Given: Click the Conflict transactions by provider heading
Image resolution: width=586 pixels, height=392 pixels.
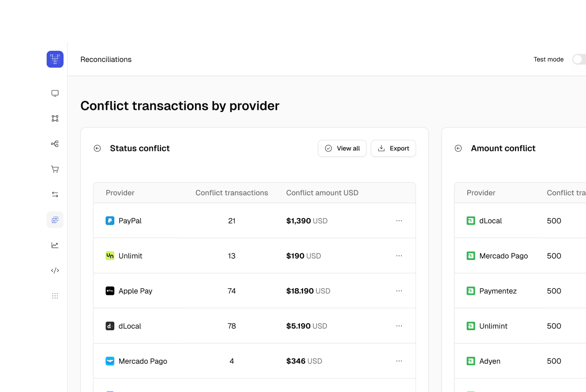Looking at the screenshot, I should [180, 106].
